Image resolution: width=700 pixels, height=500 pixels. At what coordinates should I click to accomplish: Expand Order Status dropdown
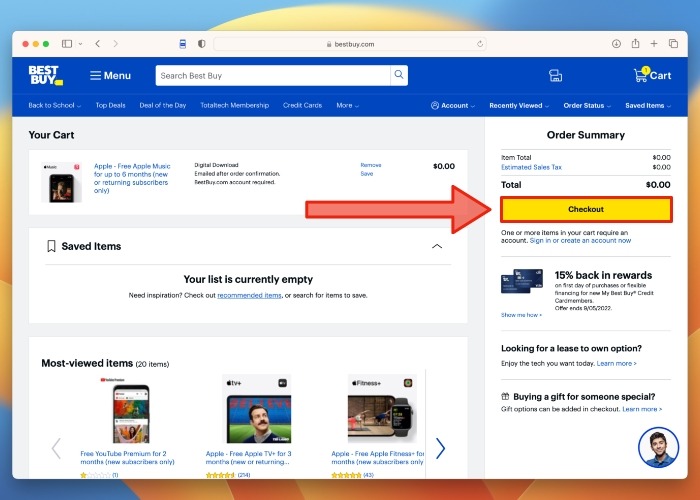click(587, 105)
